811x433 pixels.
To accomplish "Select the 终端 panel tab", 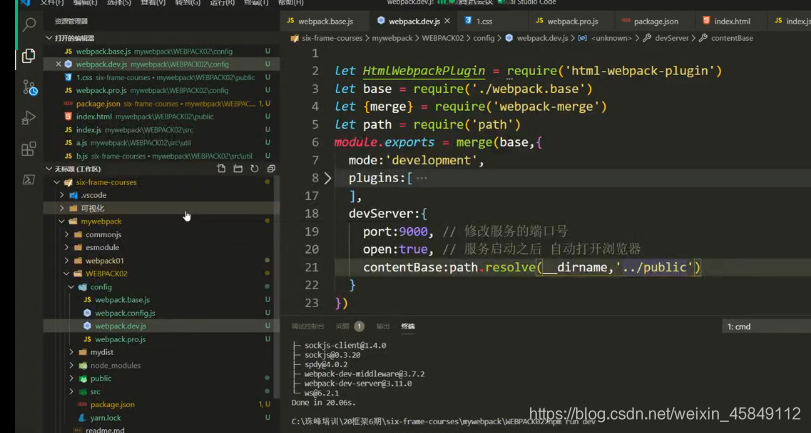I will [408, 326].
